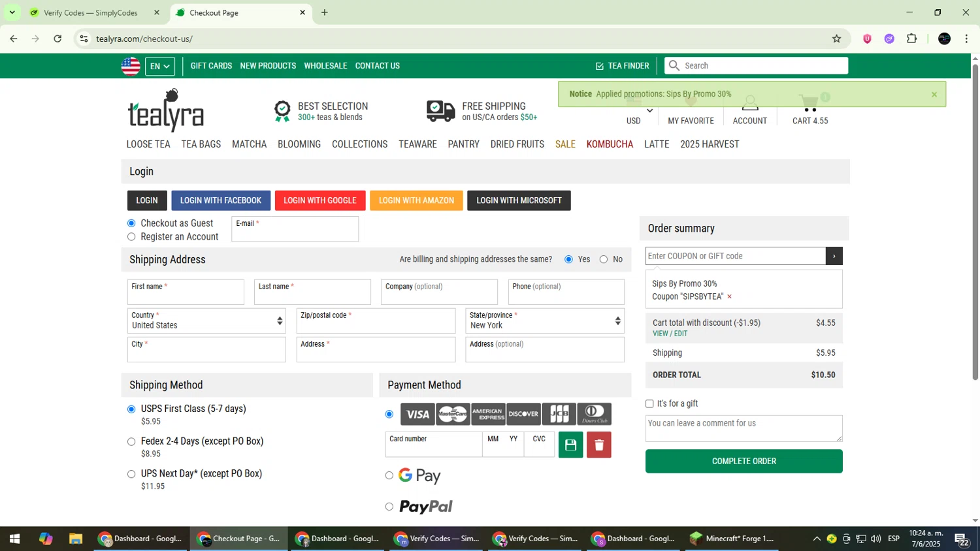Click the red trash card icon
The width and height of the screenshot is (980, 551).
[598, 445]
